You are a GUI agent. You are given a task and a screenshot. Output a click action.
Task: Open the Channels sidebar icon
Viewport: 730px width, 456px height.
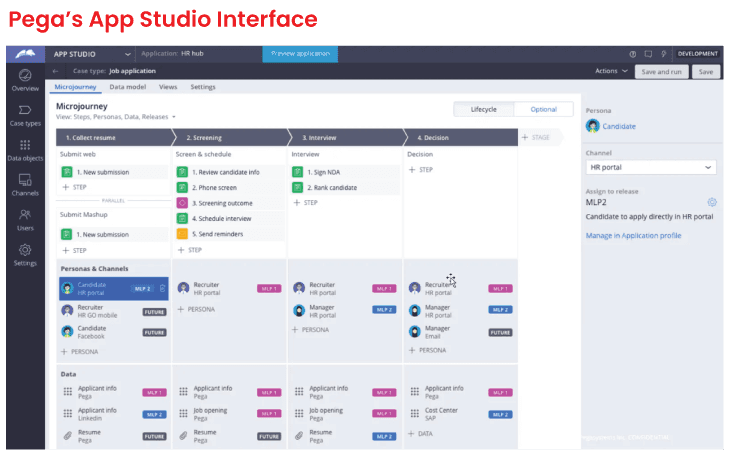pos(25,185)
